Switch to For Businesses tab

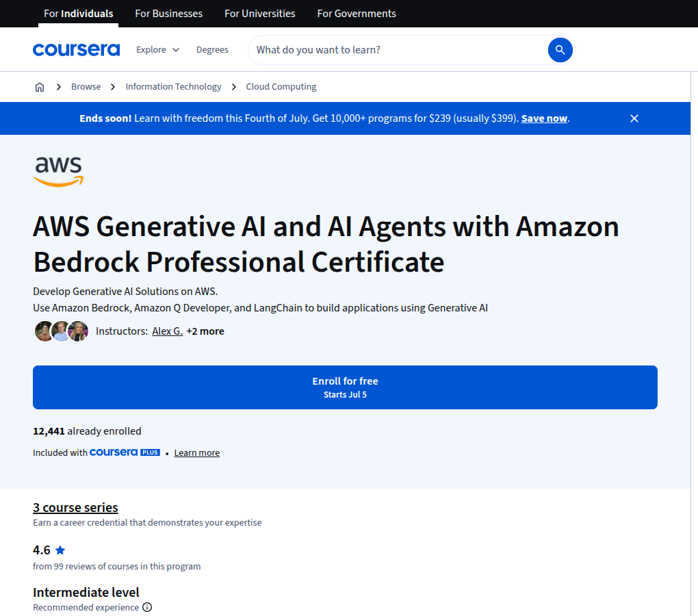(x=169, y=14)
